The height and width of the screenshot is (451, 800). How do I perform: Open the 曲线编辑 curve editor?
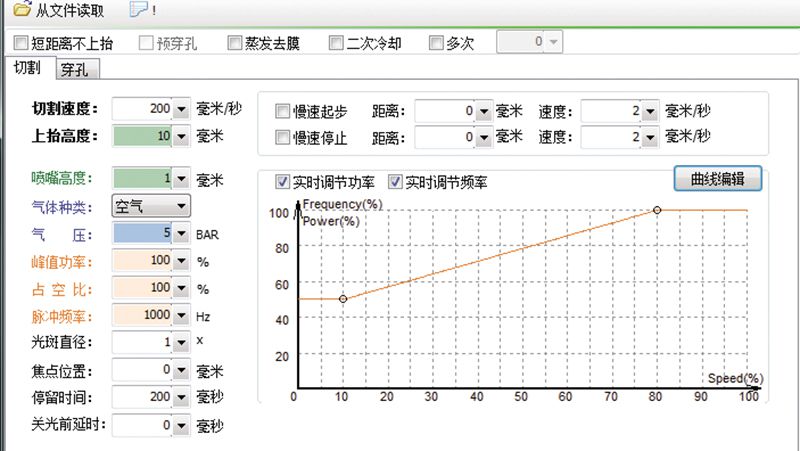pos(717,179)
